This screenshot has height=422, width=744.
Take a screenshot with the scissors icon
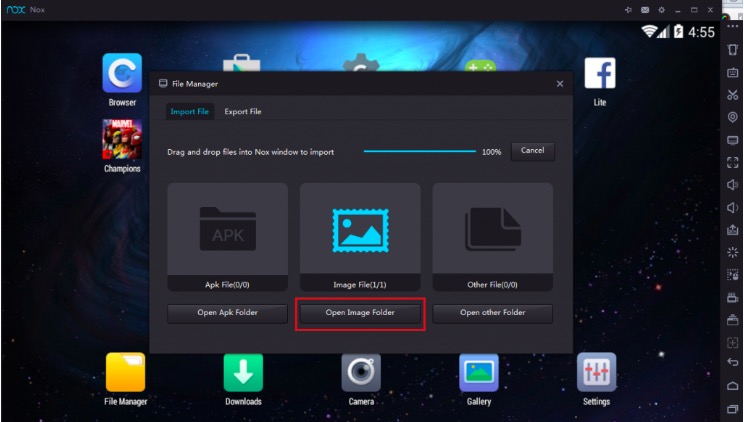tap(733, 95)
